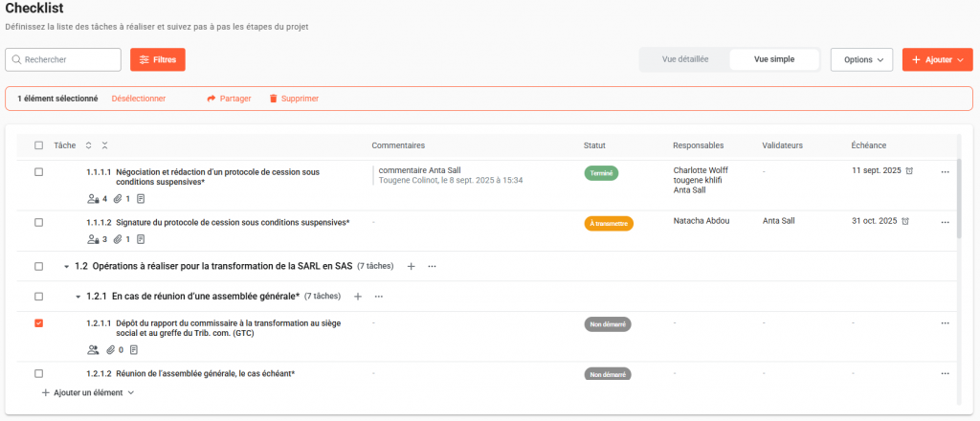Tick the checkbox for task 1.1.1.1

(x=38, y=172)
